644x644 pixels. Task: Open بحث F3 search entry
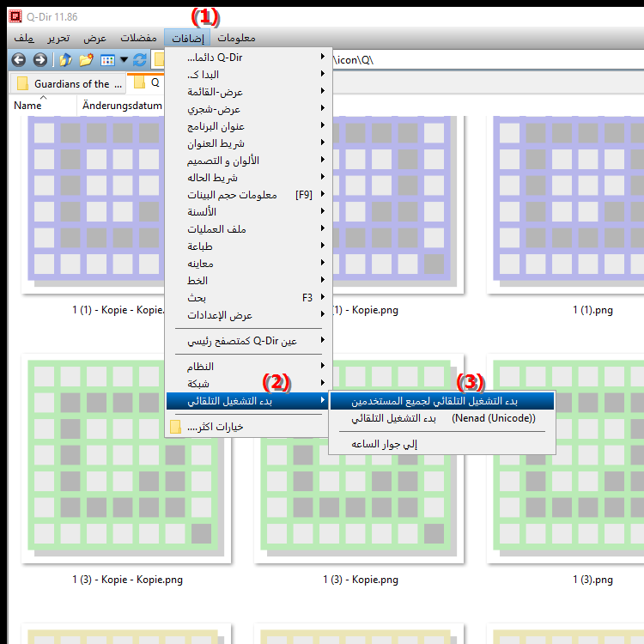tap(247, 298)
